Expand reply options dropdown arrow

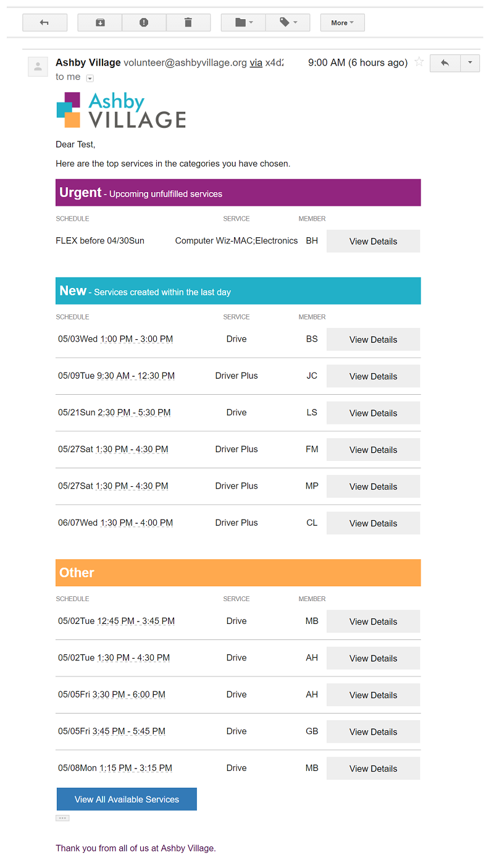[470, 63]
